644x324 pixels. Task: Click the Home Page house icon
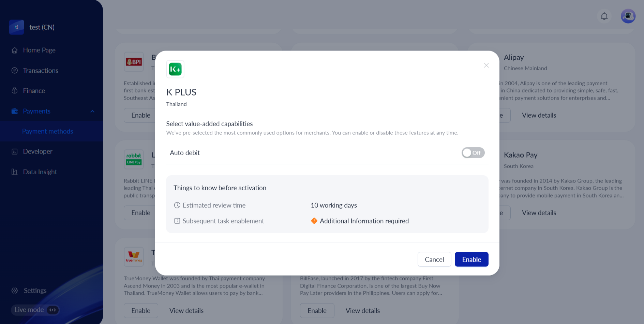point(15,50)
